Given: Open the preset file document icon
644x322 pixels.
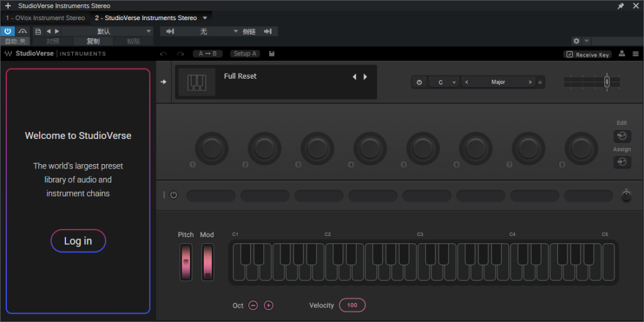Looking at the screenshot, I should click(x=38, y=31).
